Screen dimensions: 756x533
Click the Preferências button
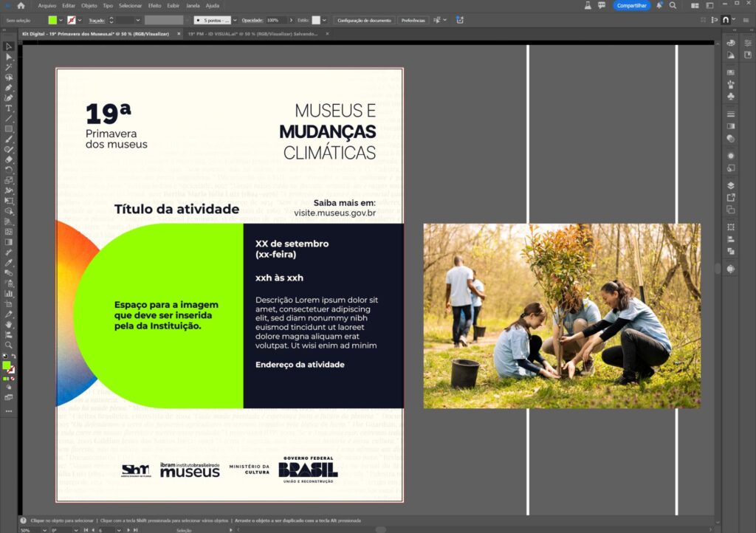point(413,20)
